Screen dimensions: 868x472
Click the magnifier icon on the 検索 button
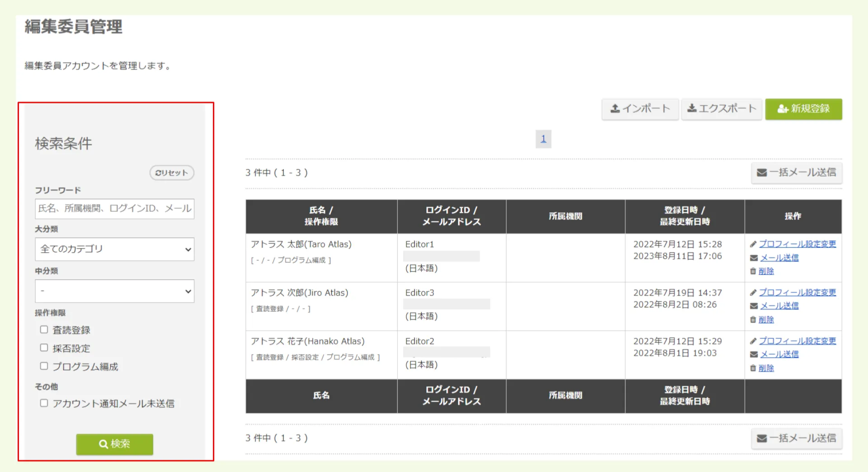coord(103,444)
